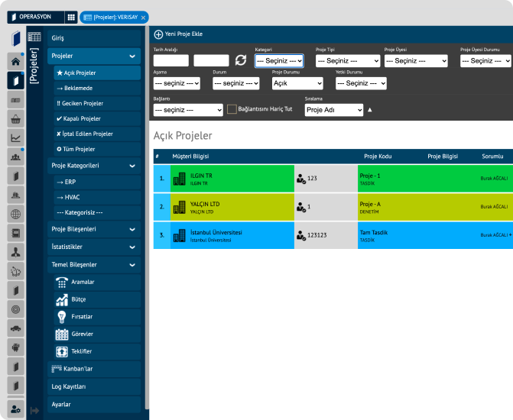The width and height of the screenshot is (513, 420).
Task: Open the user settings icon at sidebar bottom
Action: pyautogui.click(x=15, y=409)
